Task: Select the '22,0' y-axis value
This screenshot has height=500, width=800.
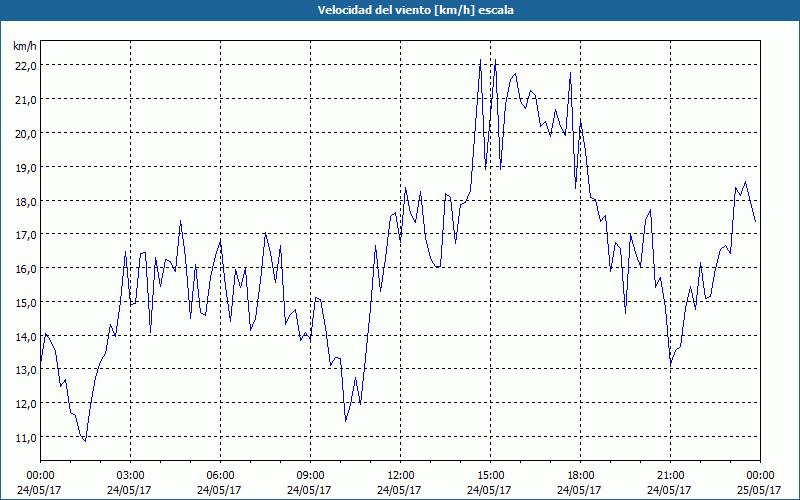Action: 26,66
